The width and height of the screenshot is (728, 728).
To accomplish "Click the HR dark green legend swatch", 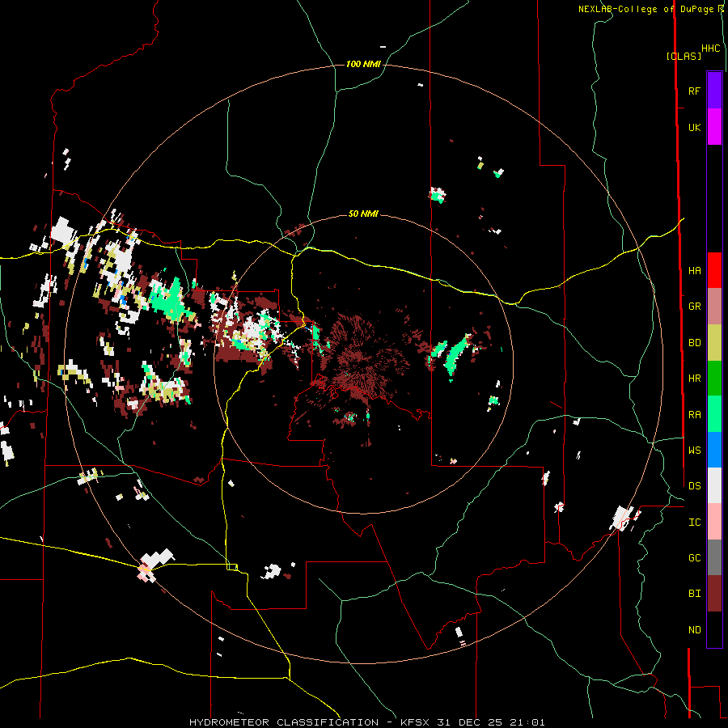I will 714,379.
